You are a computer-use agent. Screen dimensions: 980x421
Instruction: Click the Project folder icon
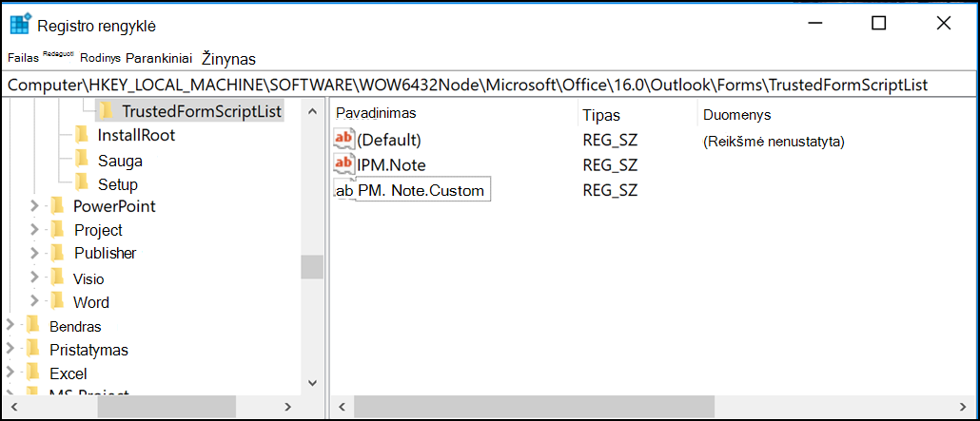[57, 230]
